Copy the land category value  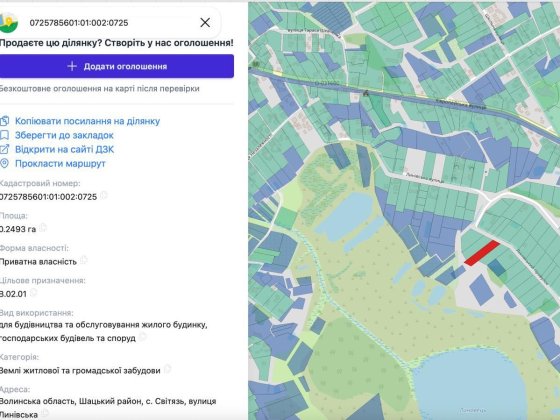(167, 369)
